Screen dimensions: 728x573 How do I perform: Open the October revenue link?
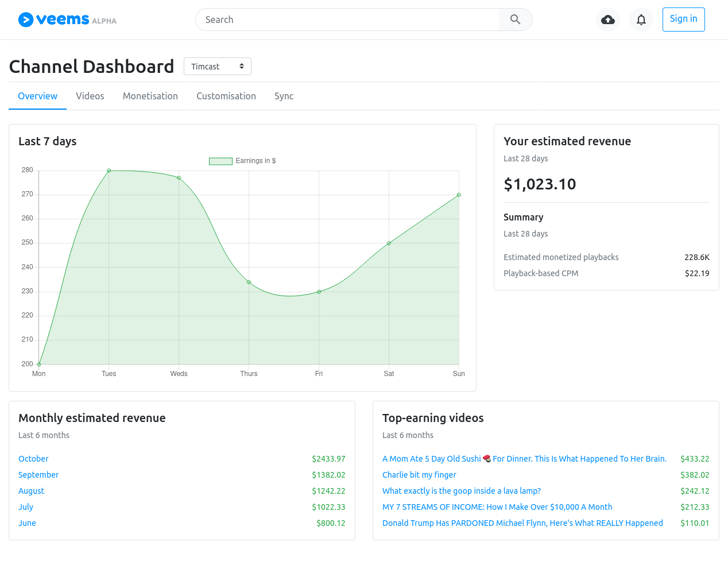pos(33,459)
